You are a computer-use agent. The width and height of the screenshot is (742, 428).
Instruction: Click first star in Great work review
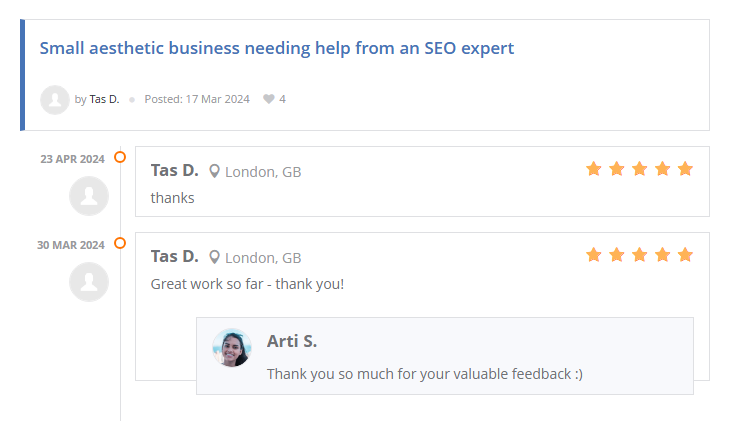point(594,255)
